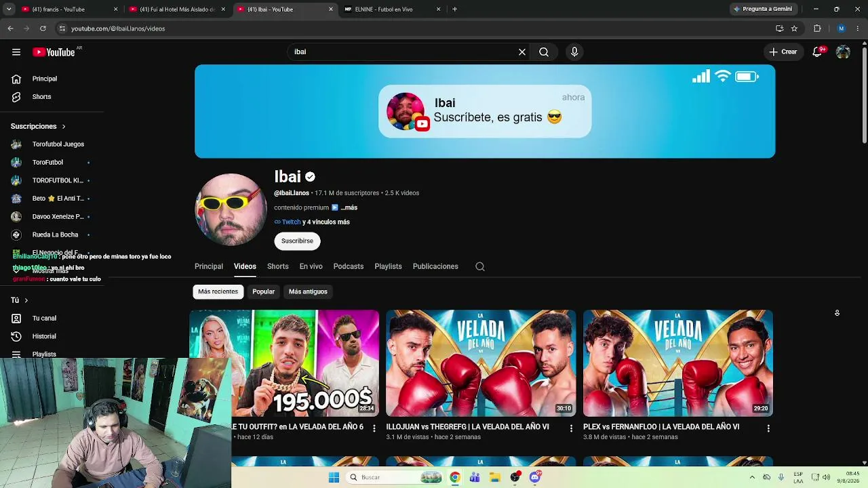Search inside Ibai's channel with the magnifier

coord(480,266)
